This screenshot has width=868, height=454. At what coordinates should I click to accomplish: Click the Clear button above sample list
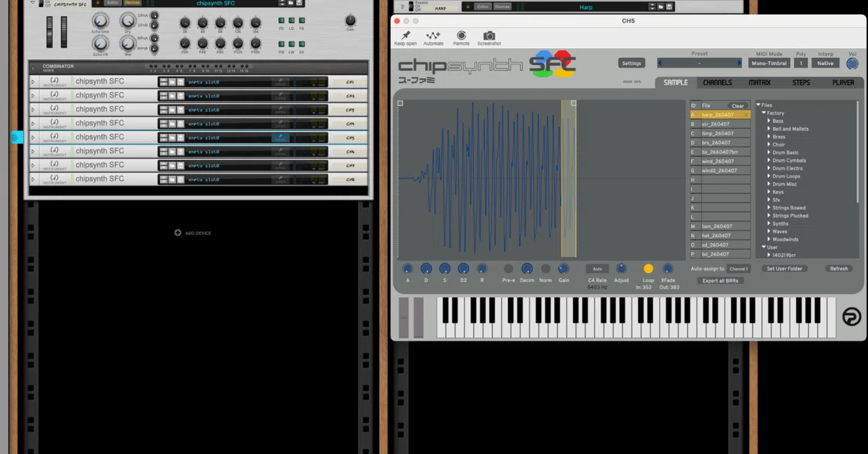(737, 106)
